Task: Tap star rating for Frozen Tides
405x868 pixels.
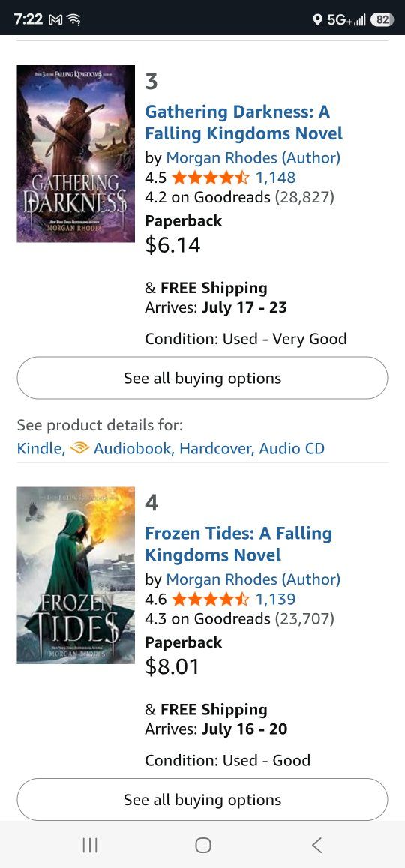Action: [211, 599]
